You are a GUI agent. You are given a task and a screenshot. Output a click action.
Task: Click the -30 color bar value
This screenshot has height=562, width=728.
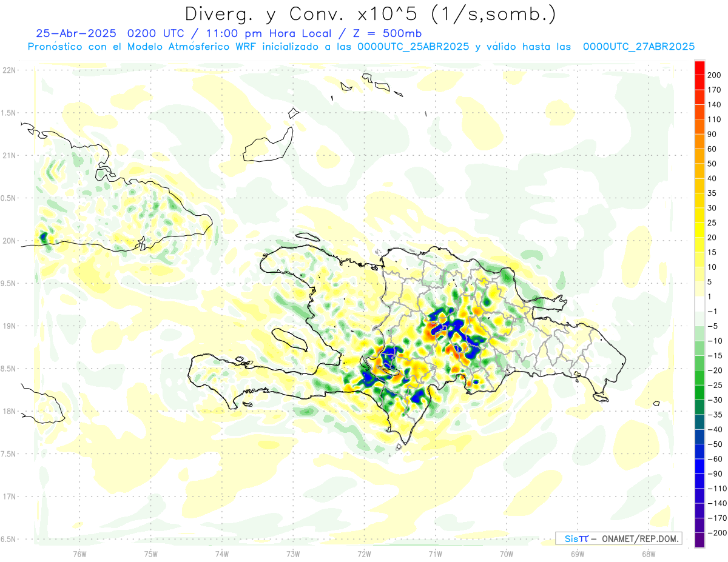(716, 400)
